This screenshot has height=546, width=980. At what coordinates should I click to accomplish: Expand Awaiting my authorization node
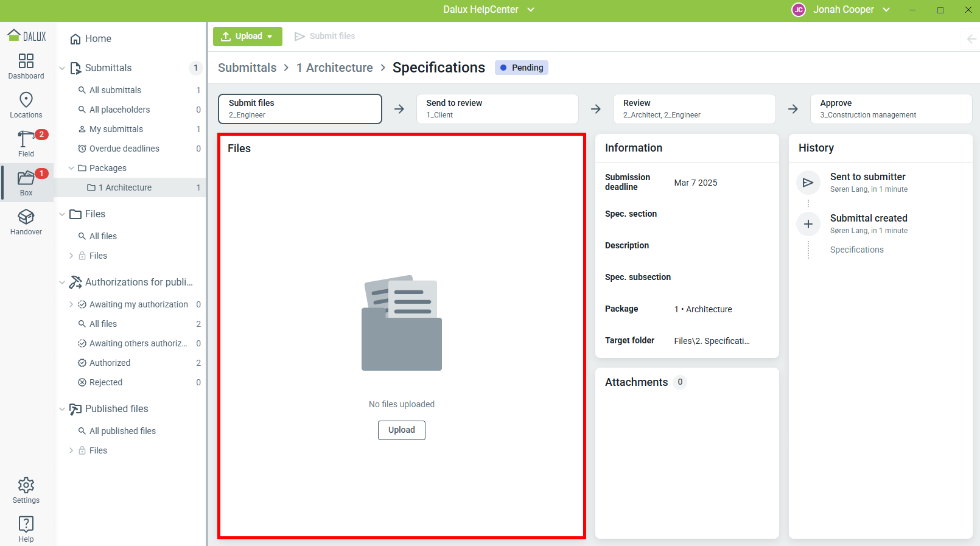click(x=71, y=304)
